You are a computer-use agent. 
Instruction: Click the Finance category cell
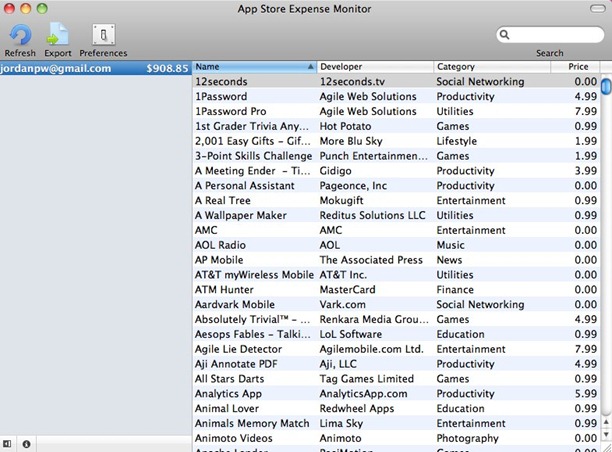coord(455,289)
